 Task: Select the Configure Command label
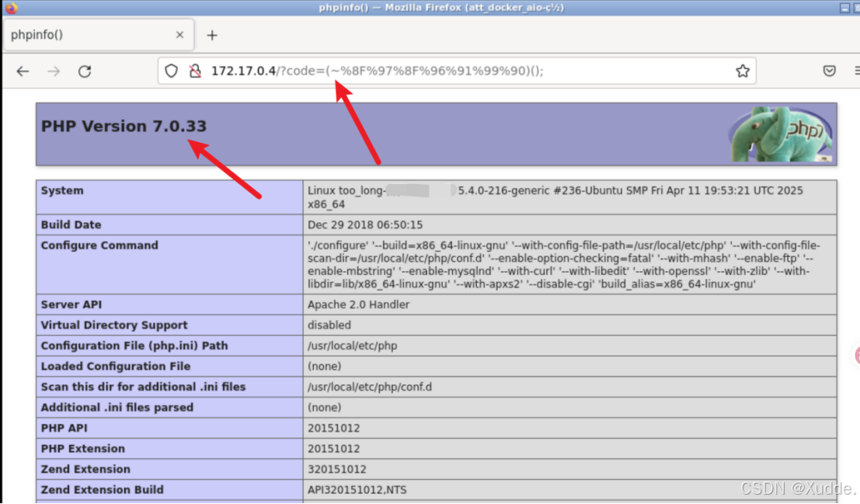point(99,245)
